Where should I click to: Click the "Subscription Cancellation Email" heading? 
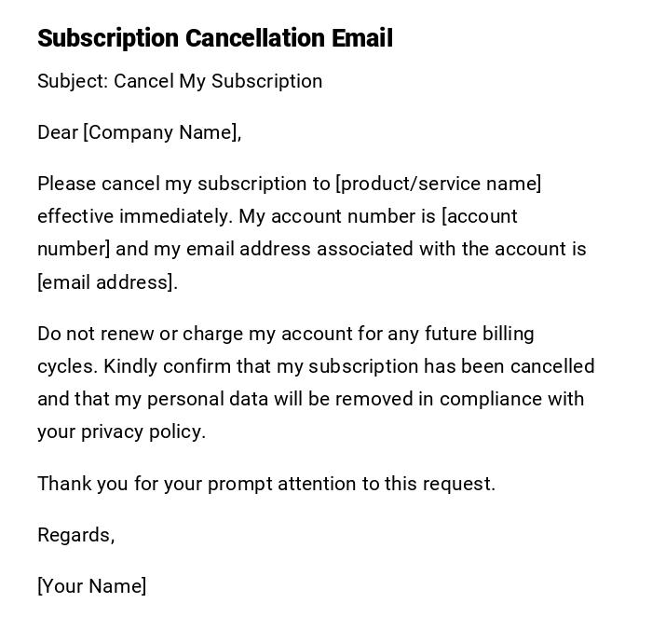[215, 38]
